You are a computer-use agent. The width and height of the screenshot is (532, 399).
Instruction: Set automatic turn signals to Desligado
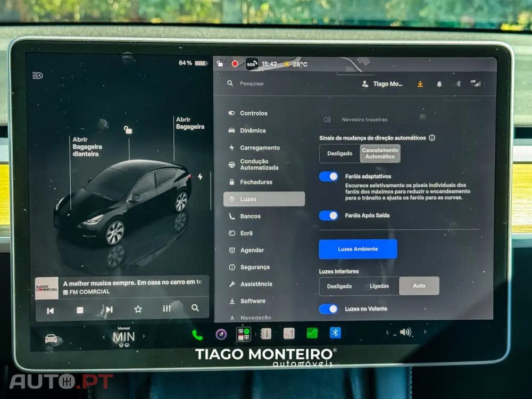[x=339, y=154]
